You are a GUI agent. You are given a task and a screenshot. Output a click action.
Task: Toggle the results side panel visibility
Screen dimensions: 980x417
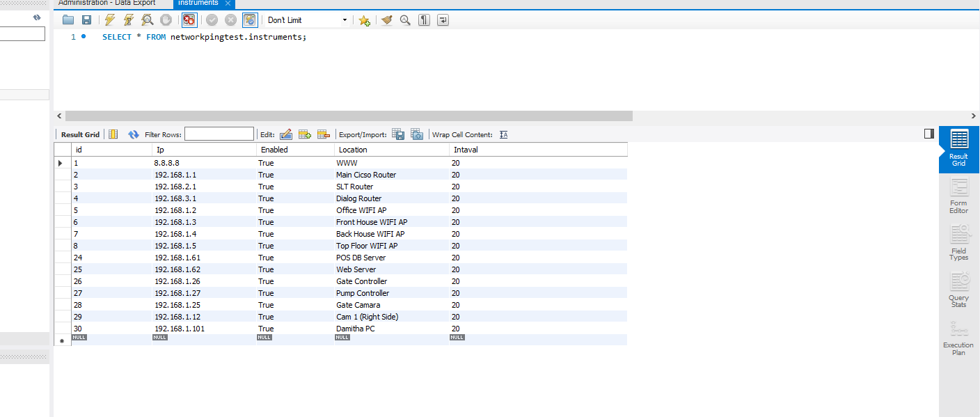point(928,134)
